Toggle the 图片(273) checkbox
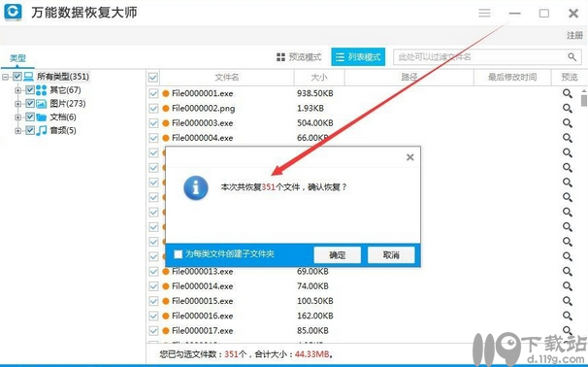This screenshot has height=367, width=588. 30,104
